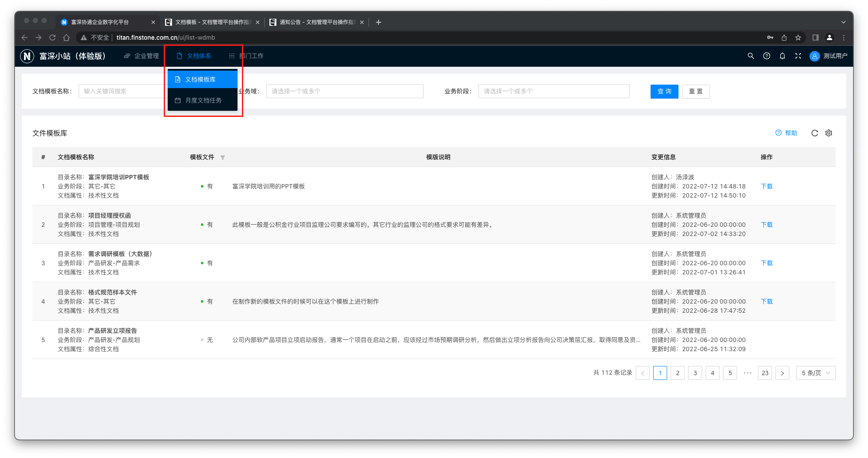Open Chrome's three-dot menu
The height and width of the screenshot is (458, 868).
pos(844,38)
